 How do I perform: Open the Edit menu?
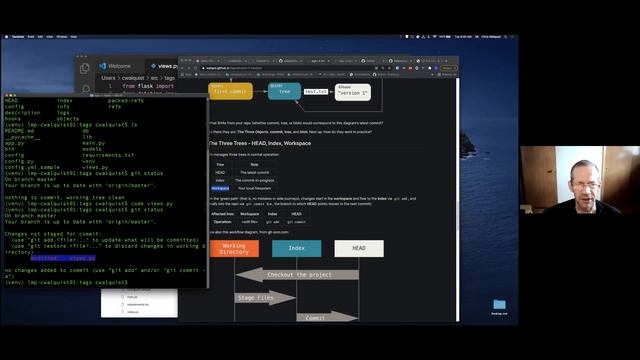click(x=40, y=37)
